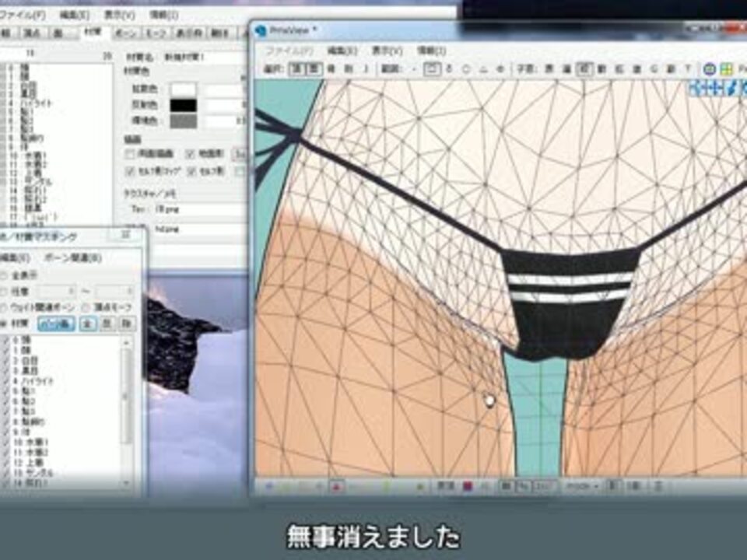Switch to ボーン tab in main editor
Screen dimensions: 747x560
coord(126,33)
